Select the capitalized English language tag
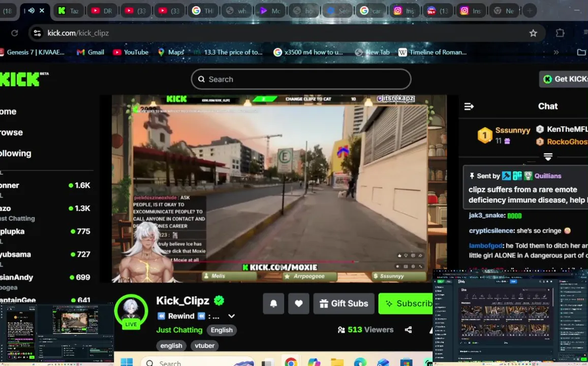 [221, 330]
